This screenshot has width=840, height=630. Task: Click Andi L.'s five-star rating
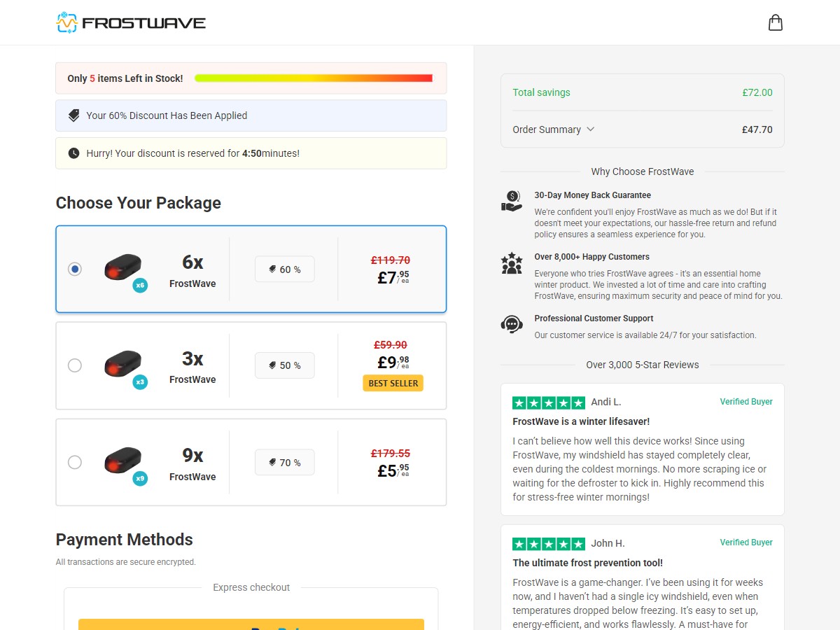point(549,402)
